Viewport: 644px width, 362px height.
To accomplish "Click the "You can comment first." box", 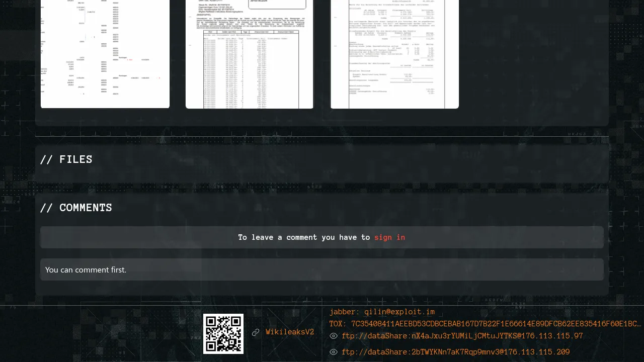I will click(322, 269).
